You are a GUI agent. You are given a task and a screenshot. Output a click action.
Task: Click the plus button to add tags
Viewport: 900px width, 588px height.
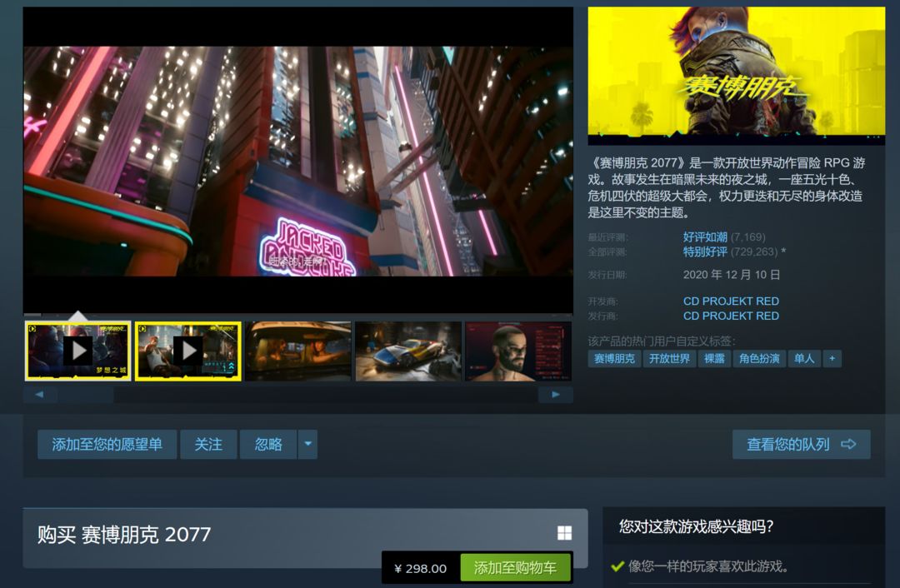pos(832,358)
